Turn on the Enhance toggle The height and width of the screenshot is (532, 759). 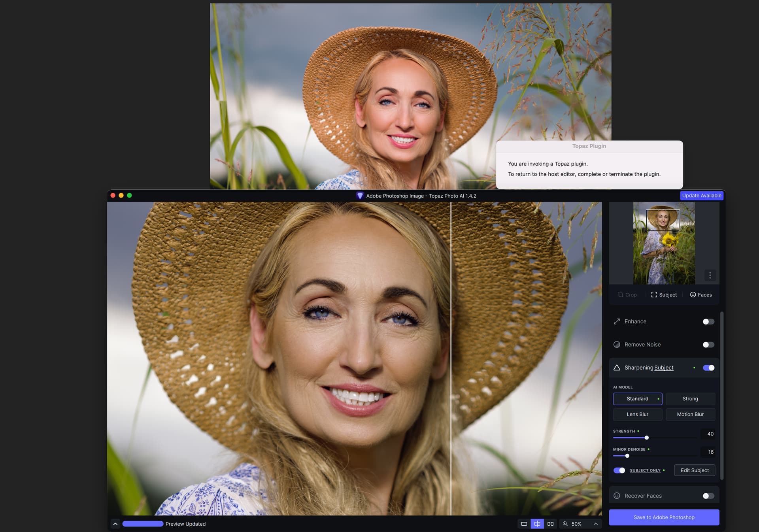(x=708, y=322)
